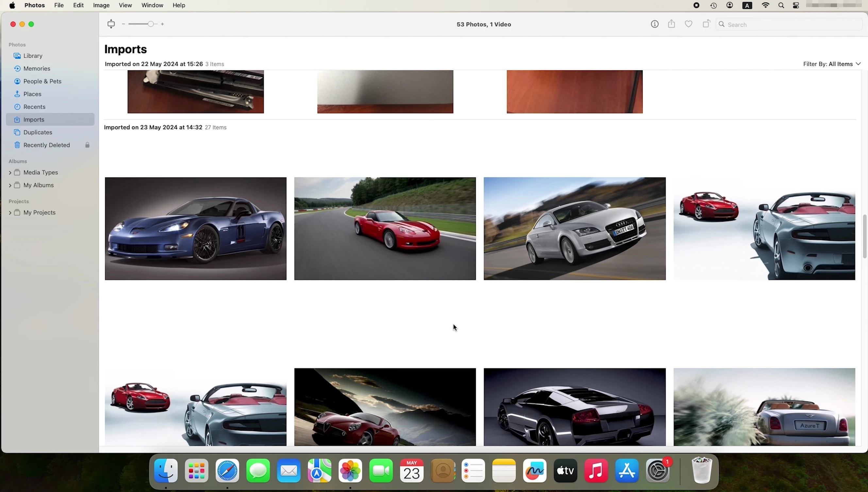Image resolution: width=868 pixels, height=492 pixels.
Task: Open the Window menu
Action: tap(152, 5)
